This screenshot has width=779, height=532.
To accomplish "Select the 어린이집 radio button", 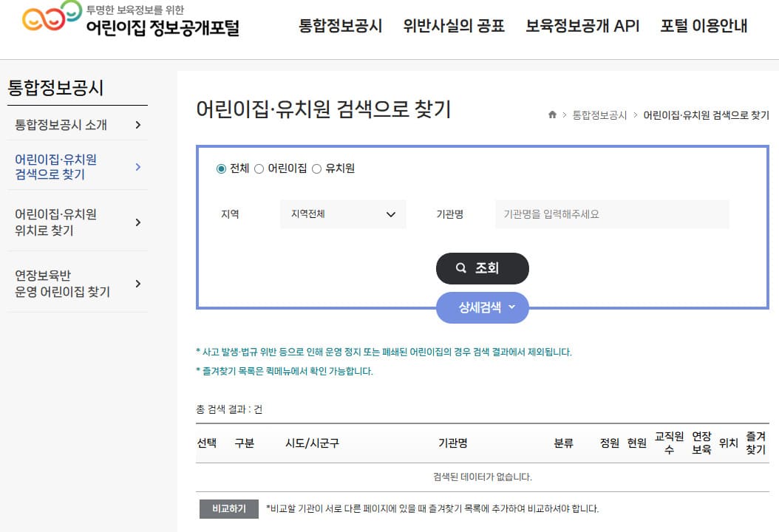I will (259, 168).
